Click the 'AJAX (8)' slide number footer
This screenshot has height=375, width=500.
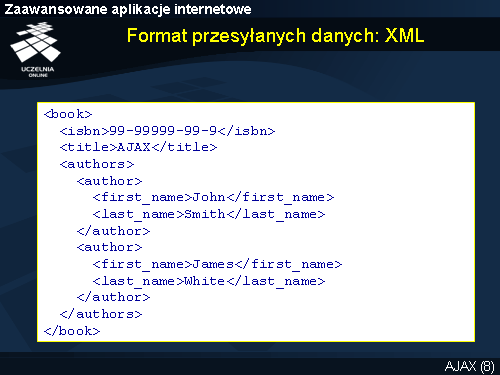tap(469, 366)
